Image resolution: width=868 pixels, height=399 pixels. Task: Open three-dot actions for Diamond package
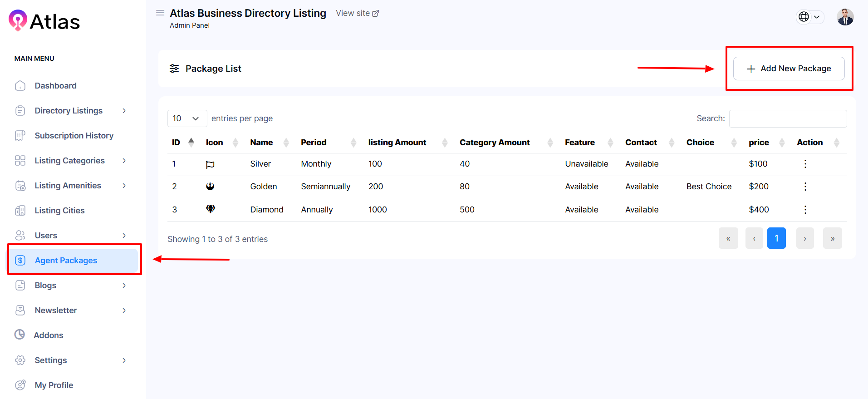[x=805, y=210]
